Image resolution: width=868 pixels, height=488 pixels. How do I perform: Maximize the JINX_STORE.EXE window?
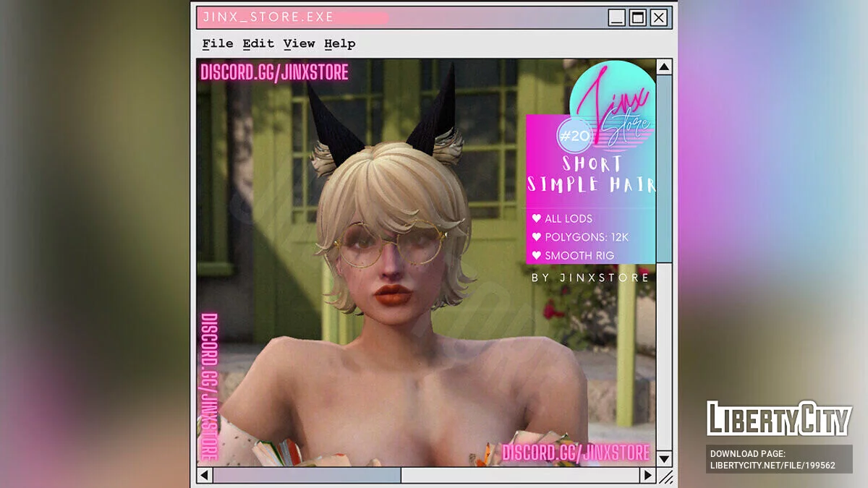click(637, 18)
